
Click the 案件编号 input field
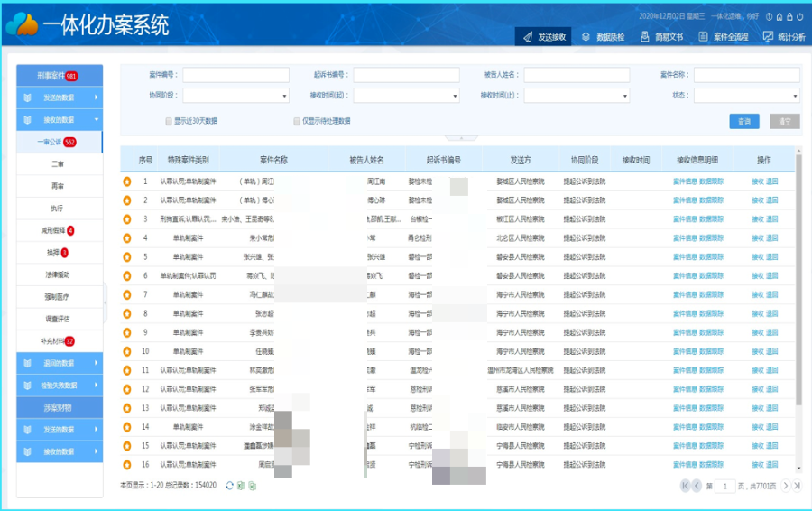pos(235,75)
